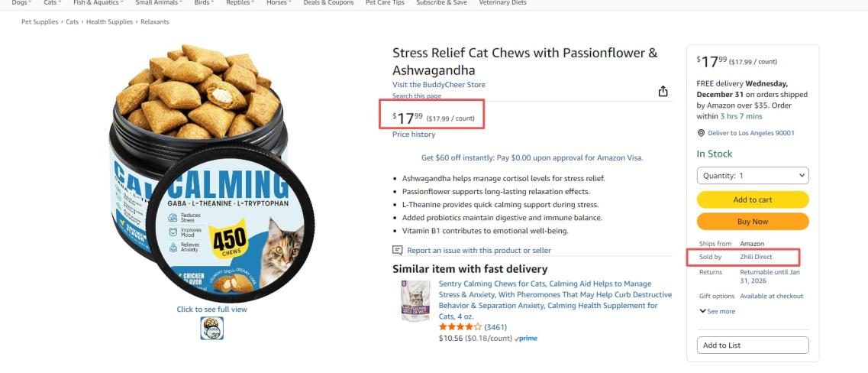Click the Add to List button
Viewport: 868px width, 373px height.
[x=752, y=345]
